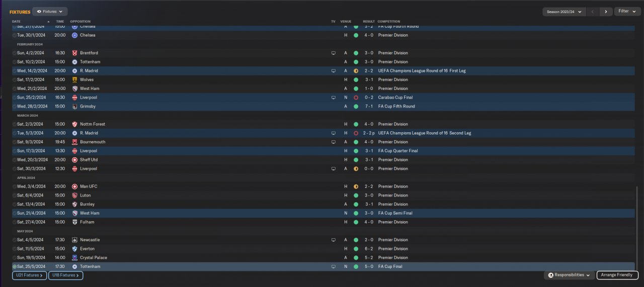
Task: Go to the next season with right arrow
Action: click(606, 12)
